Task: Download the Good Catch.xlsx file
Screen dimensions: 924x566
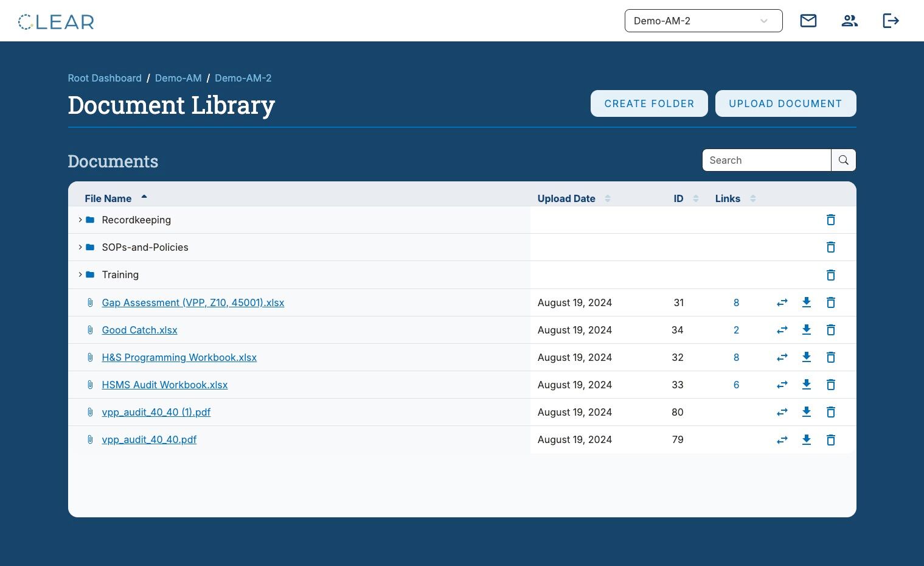Action: 807,330
